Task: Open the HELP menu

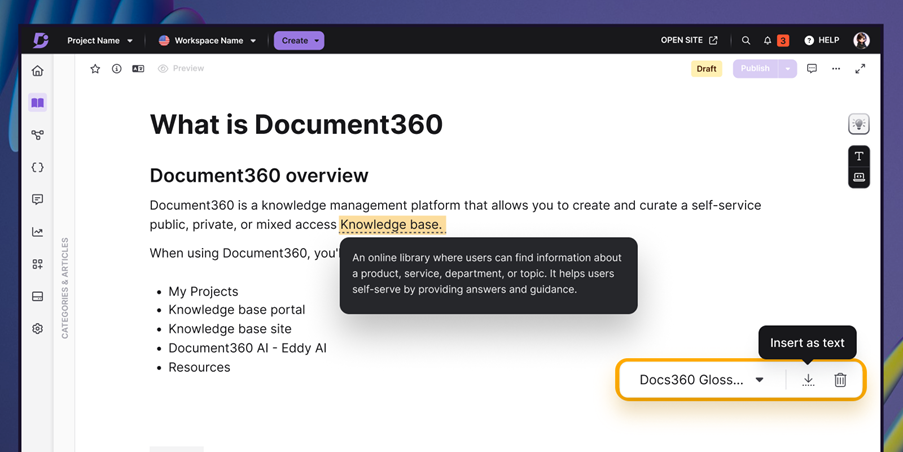Action: click(822, 40)
